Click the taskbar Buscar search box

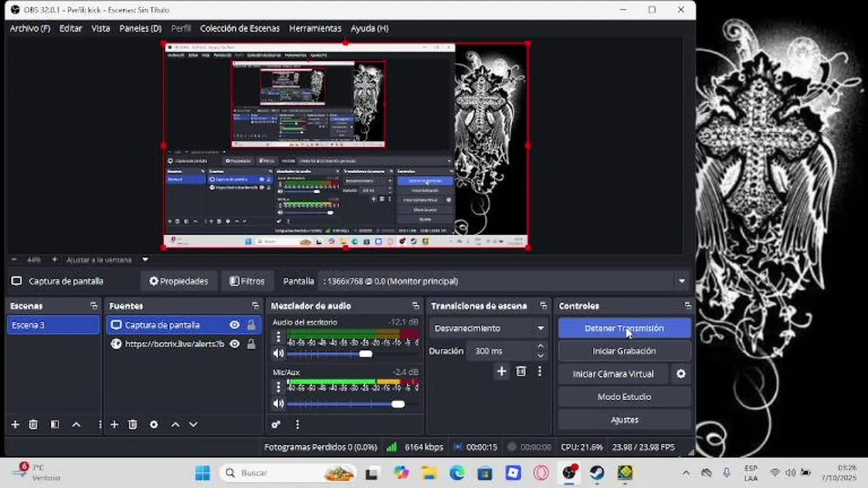(289, 473)
